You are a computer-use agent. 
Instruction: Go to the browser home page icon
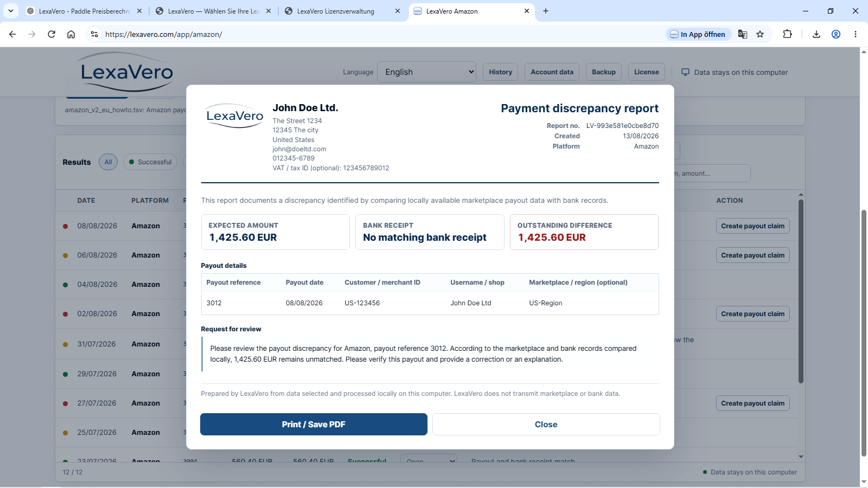(x=71, y=34)
